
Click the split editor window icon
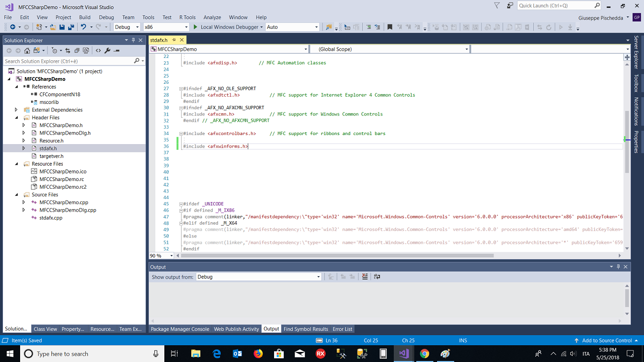(x=627, y=57)
